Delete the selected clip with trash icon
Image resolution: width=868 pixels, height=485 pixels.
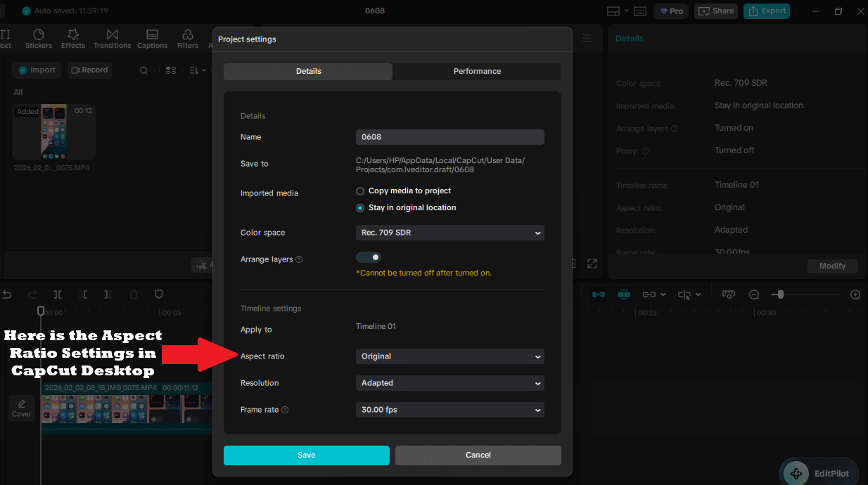(134, 295)
